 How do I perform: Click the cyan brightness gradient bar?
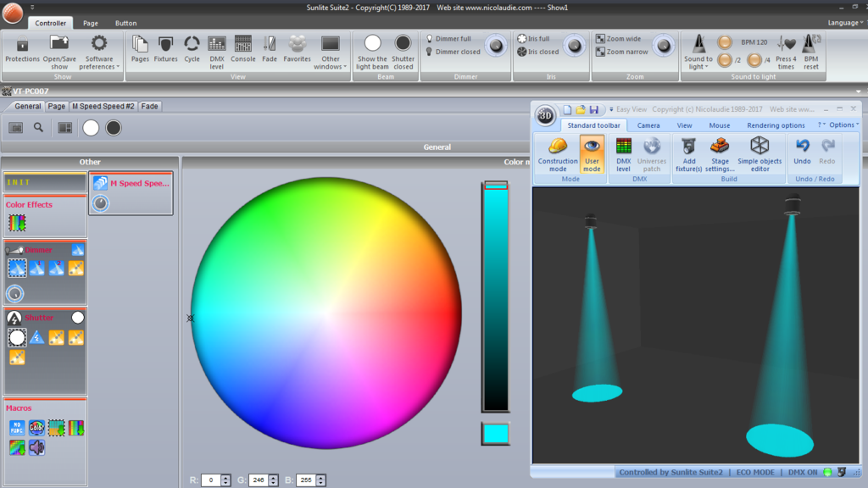pos(495,297)
